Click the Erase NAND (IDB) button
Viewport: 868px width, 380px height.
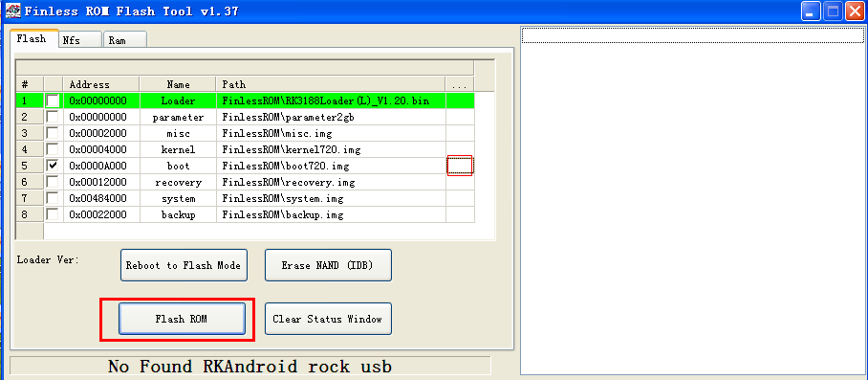[328, 265]
